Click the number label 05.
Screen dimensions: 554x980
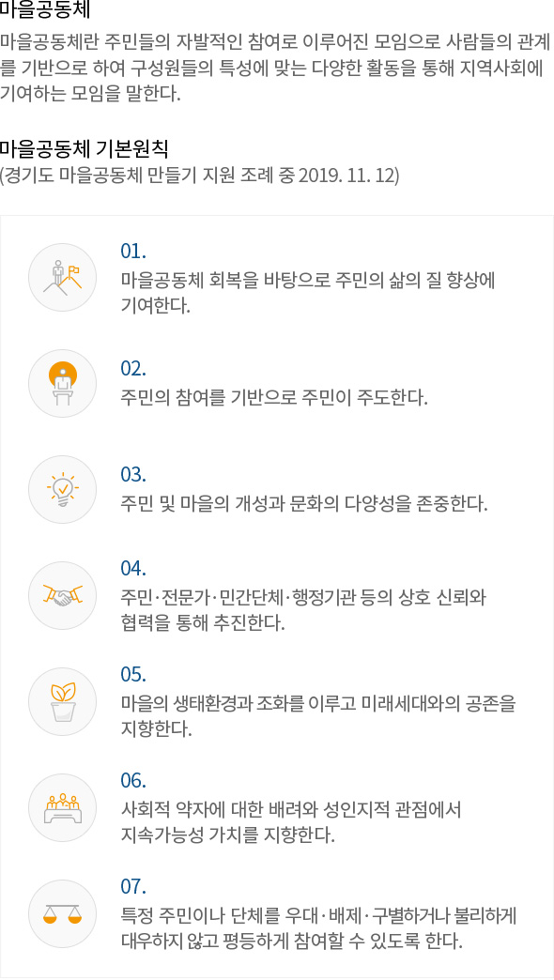point(133,675)
